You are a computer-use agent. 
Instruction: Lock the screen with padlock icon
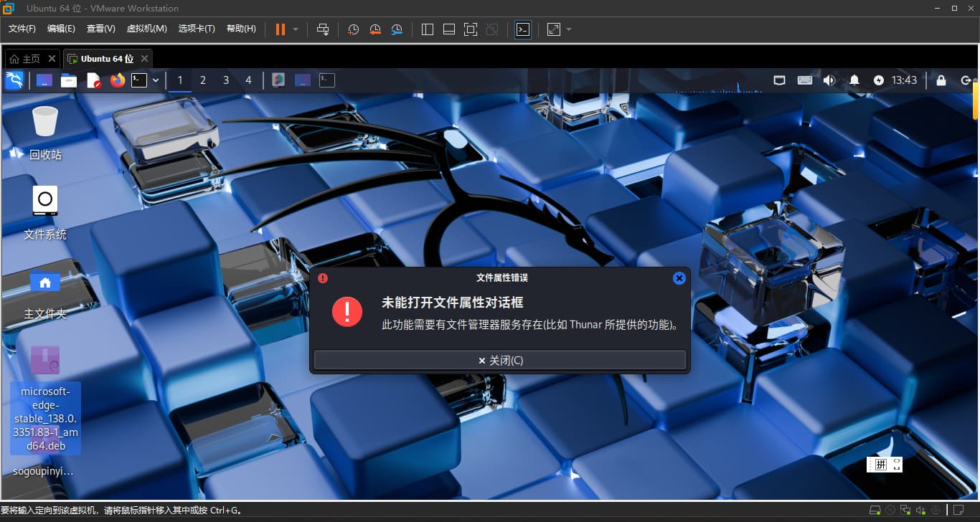click(x=941, y=80)
